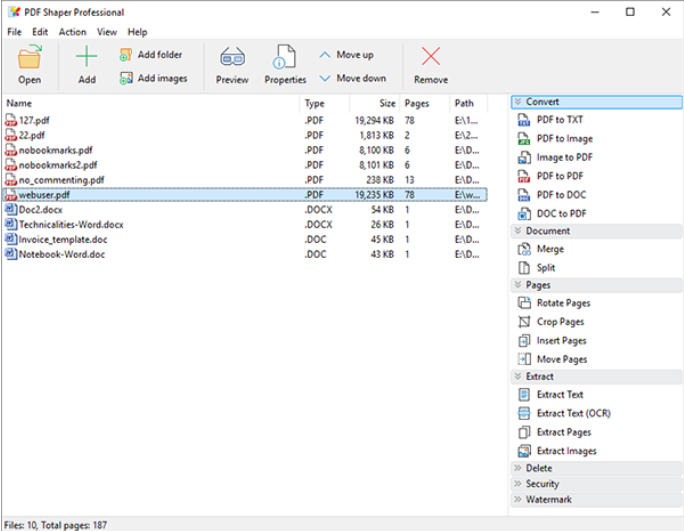Collapse the Convert section
The width and height of the screenshot is (684, 531).
click(542, 102)
